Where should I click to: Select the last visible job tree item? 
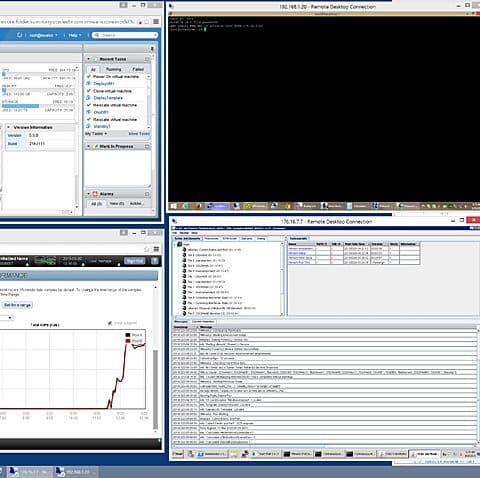212,314
